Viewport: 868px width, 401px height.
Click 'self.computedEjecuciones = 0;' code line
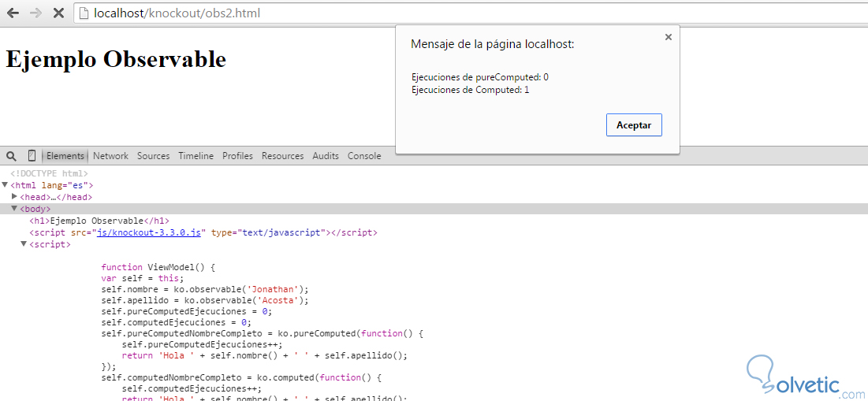coord(177,322)
